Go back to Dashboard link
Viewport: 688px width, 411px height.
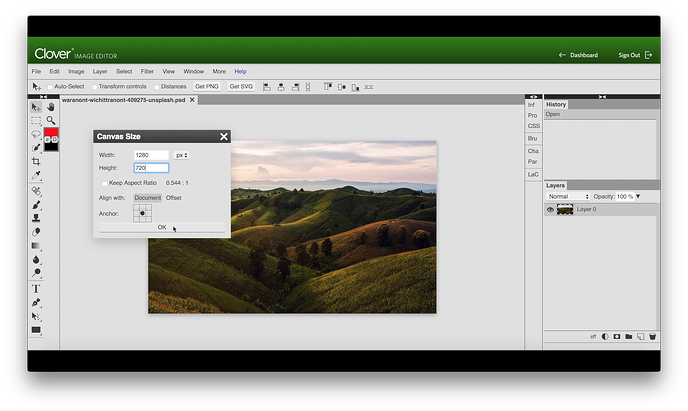point(578,55)
